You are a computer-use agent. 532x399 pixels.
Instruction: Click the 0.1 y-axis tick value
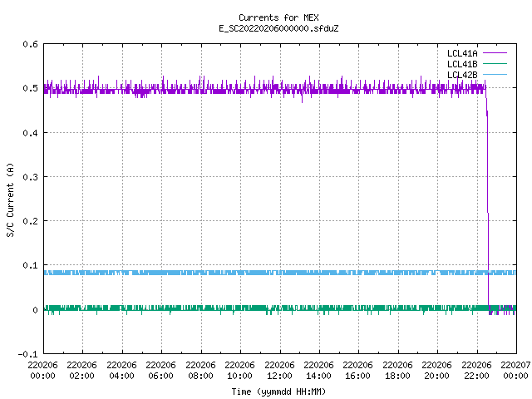click(30, 265)
